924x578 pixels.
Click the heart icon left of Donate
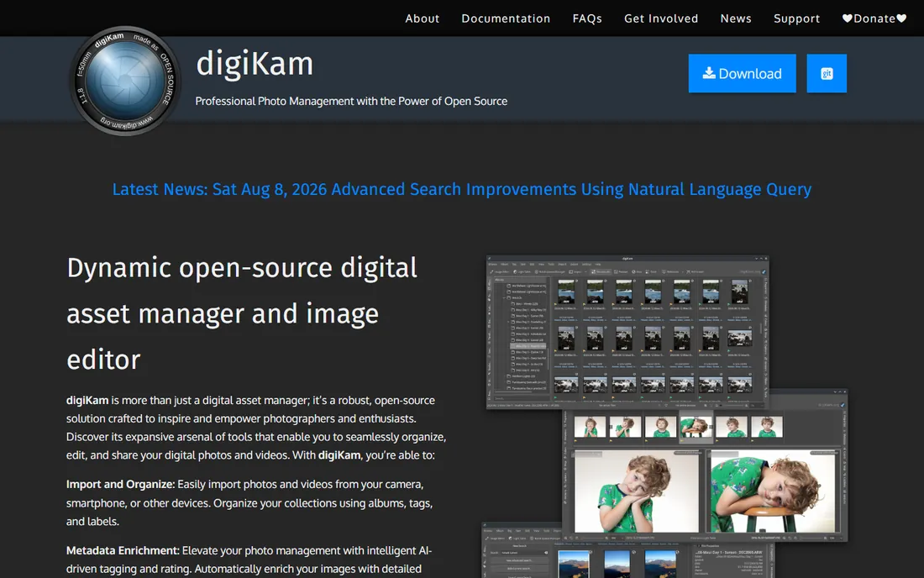[x=848, y=18]
